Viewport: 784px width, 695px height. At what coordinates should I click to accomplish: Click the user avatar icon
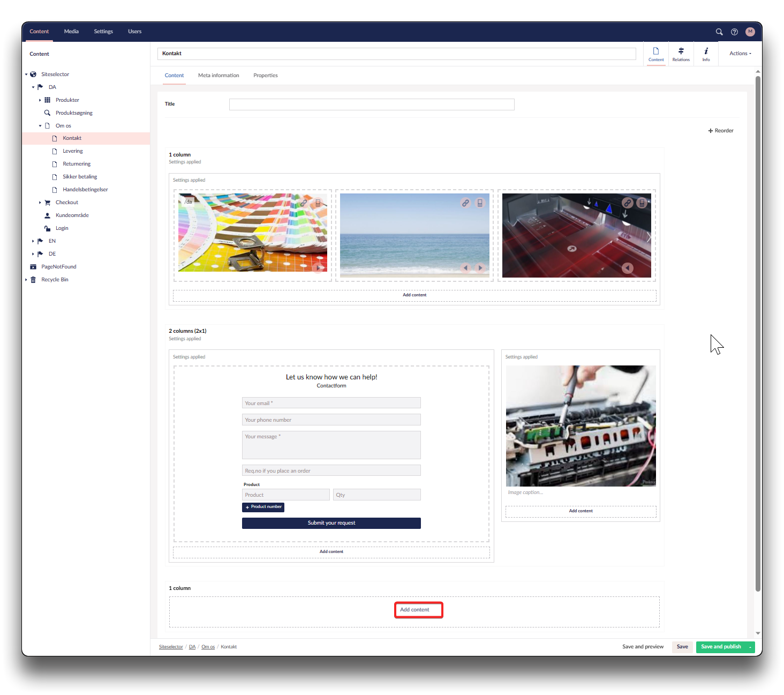(x=750, y=32)
